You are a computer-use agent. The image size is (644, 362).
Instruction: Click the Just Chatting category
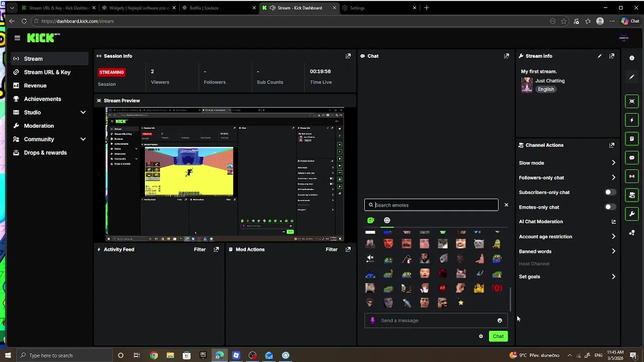pos(550,80)
